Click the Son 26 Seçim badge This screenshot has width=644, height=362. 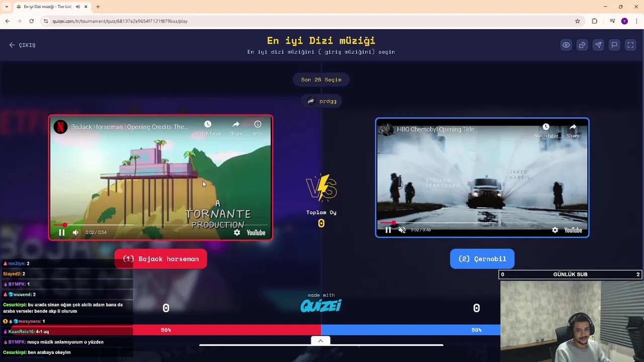point(321,79)
